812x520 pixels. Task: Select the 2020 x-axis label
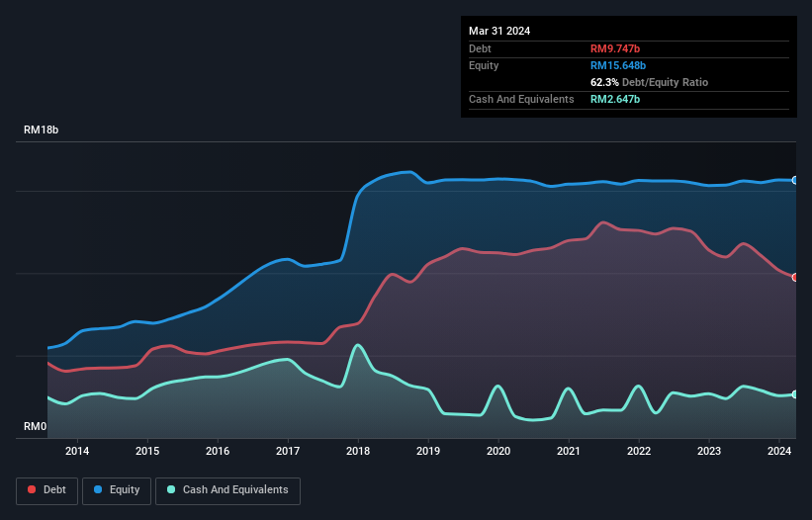pos(498,451)
